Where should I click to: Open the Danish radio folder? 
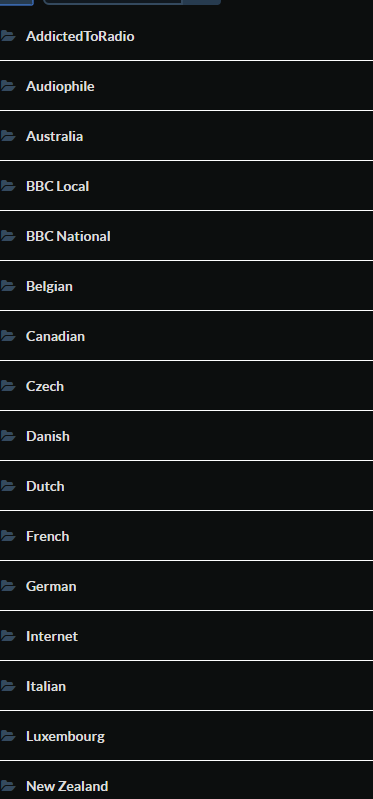(x=186, y=436)
